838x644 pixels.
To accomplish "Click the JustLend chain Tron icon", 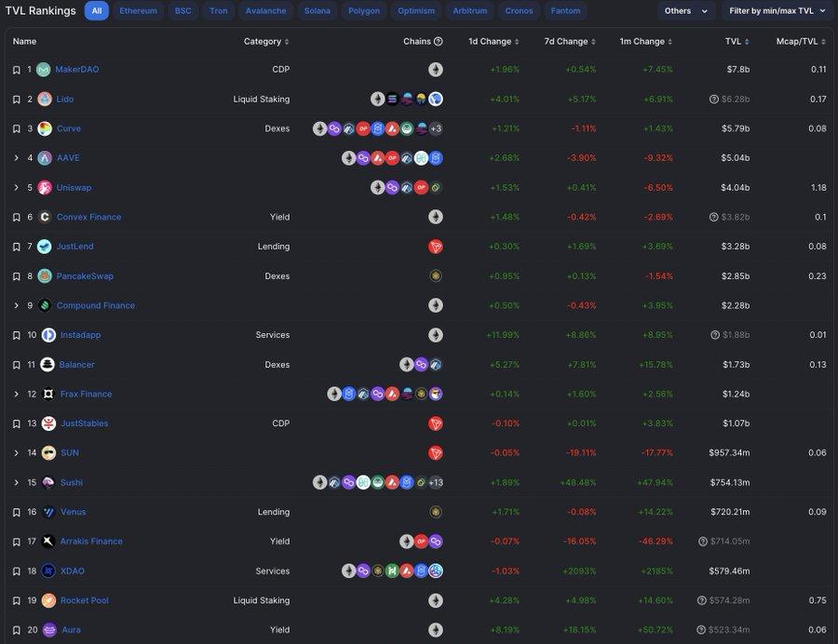I will click(x=435, y=247).
